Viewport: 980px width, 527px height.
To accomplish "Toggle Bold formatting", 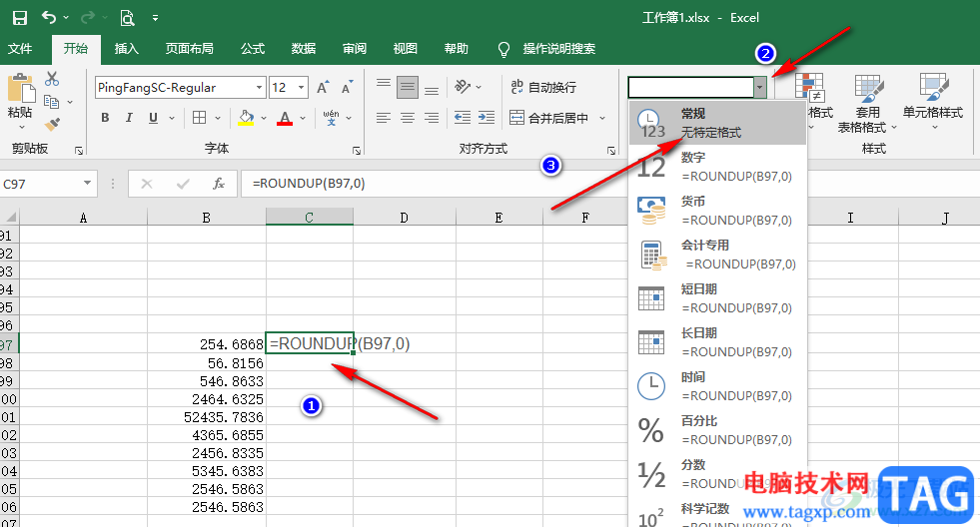I will coord(105,118).
